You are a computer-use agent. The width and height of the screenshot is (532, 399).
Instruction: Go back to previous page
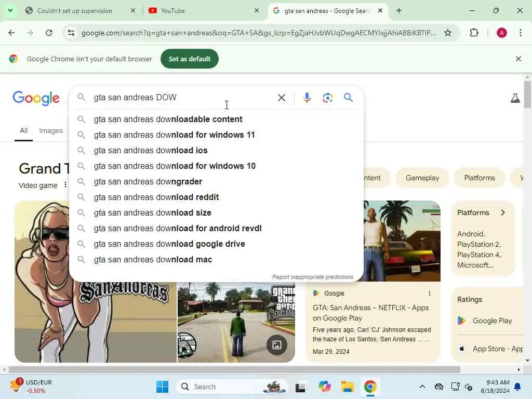click(11, 33)
